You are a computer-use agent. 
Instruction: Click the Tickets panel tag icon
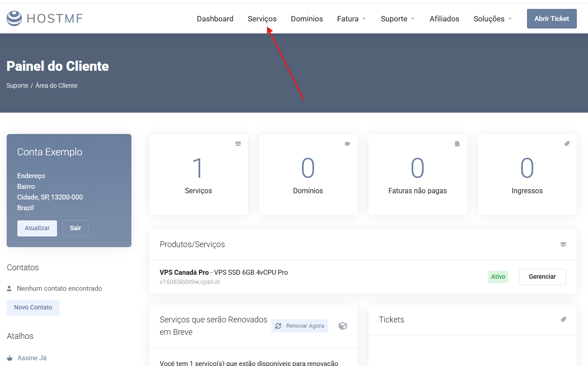(563, 320)
